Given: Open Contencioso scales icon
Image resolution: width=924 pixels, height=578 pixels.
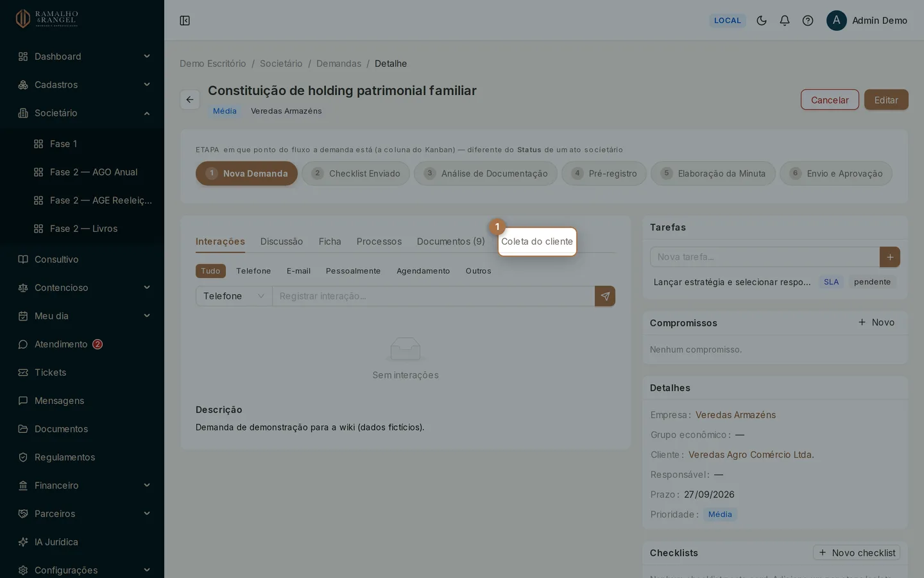Looking at the screenshot, I should (23, 288).
